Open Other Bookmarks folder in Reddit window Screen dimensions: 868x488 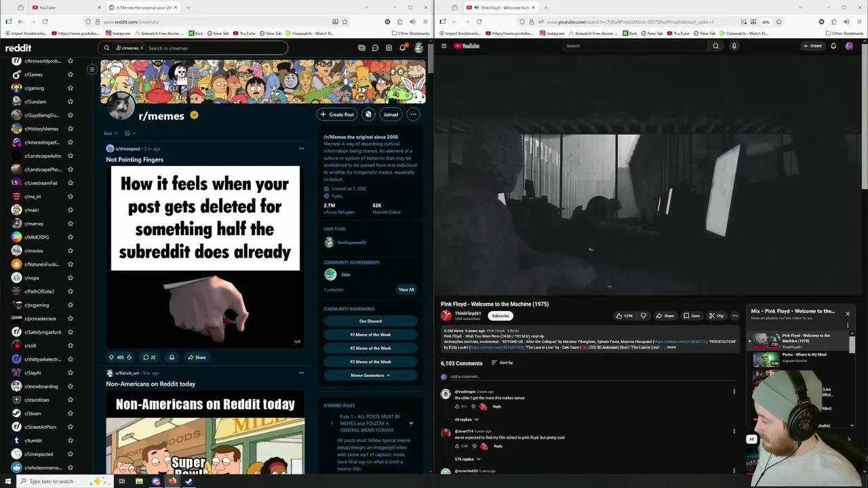(x=410, y=33)
